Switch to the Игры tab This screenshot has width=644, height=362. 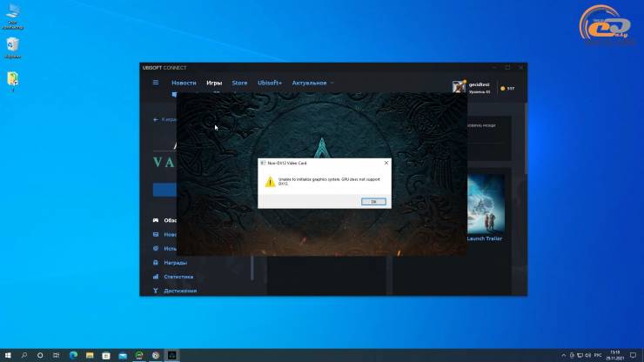[214, 83]
